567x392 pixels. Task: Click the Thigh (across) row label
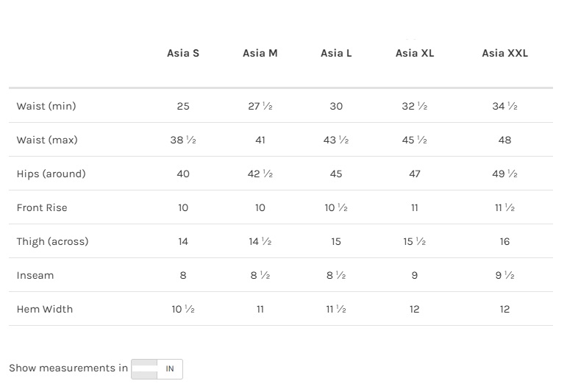point(52,241)
